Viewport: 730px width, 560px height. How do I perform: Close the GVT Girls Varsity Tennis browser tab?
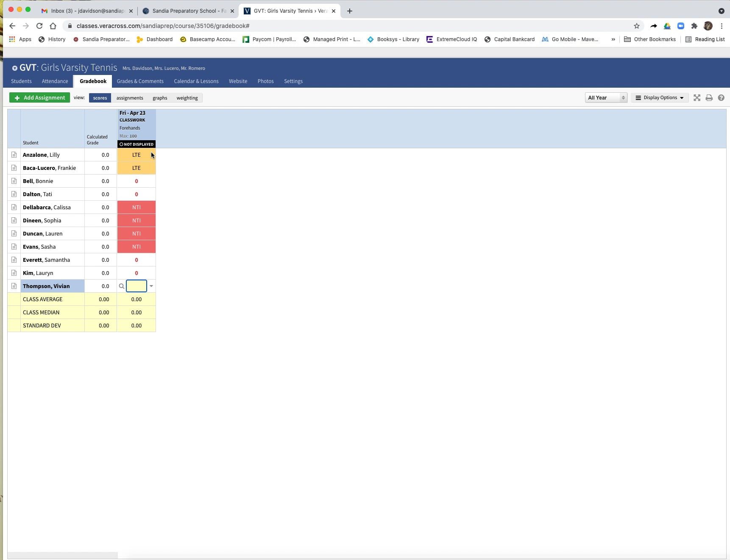pyautogui.click(x=334, y=11)
